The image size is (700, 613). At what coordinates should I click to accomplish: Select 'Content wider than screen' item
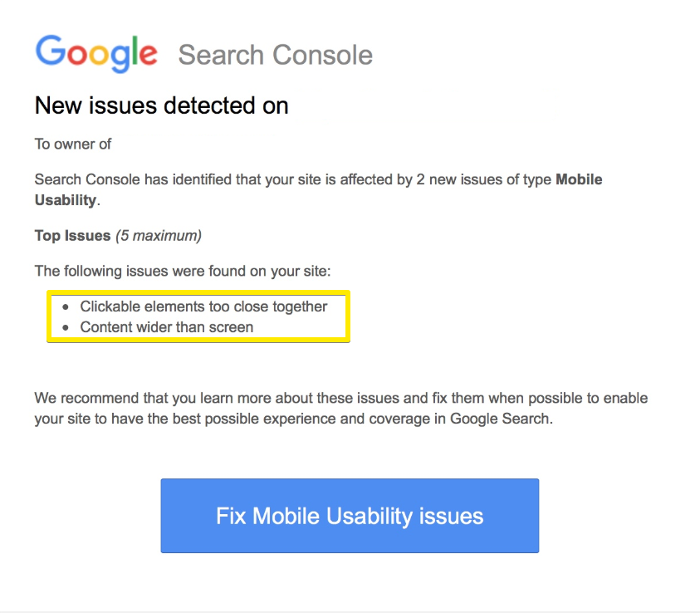[167, 327]
